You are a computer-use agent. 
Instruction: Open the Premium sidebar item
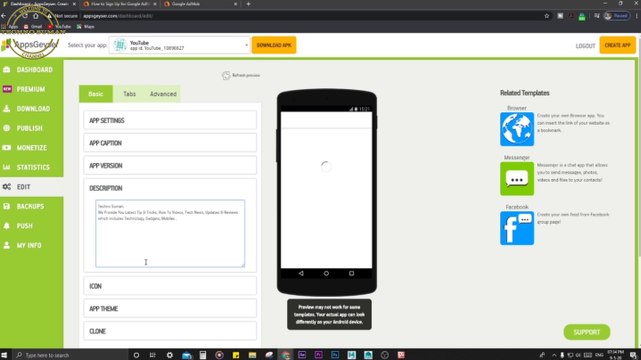point(31,89)
